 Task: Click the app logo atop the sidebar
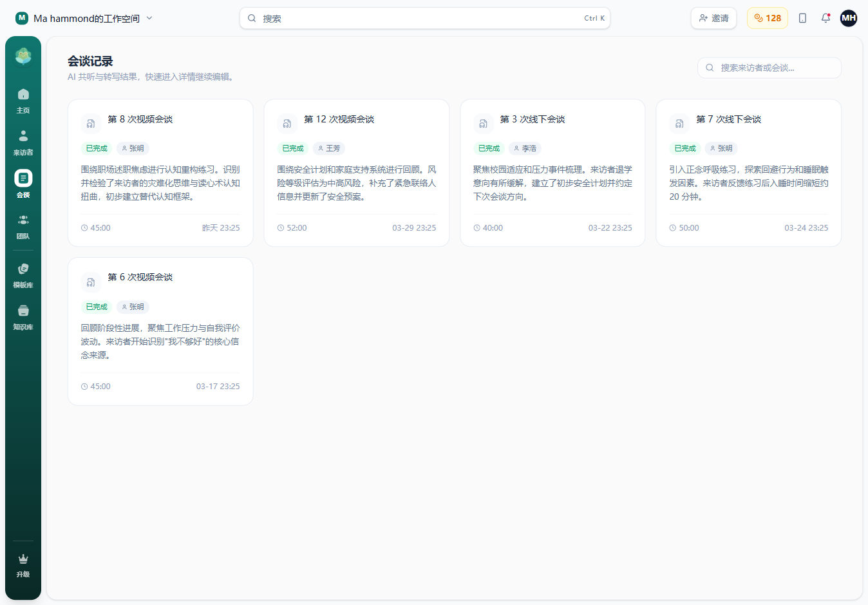point(23,57)
